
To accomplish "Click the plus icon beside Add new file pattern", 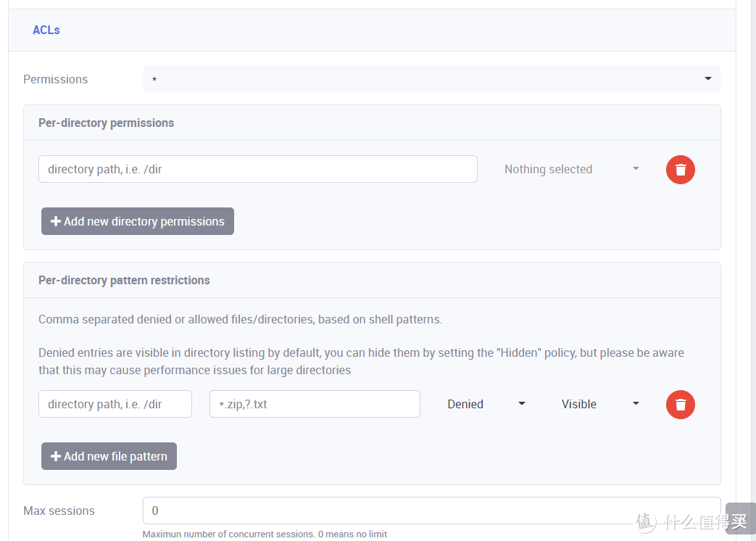I will (x=56, y=457).
